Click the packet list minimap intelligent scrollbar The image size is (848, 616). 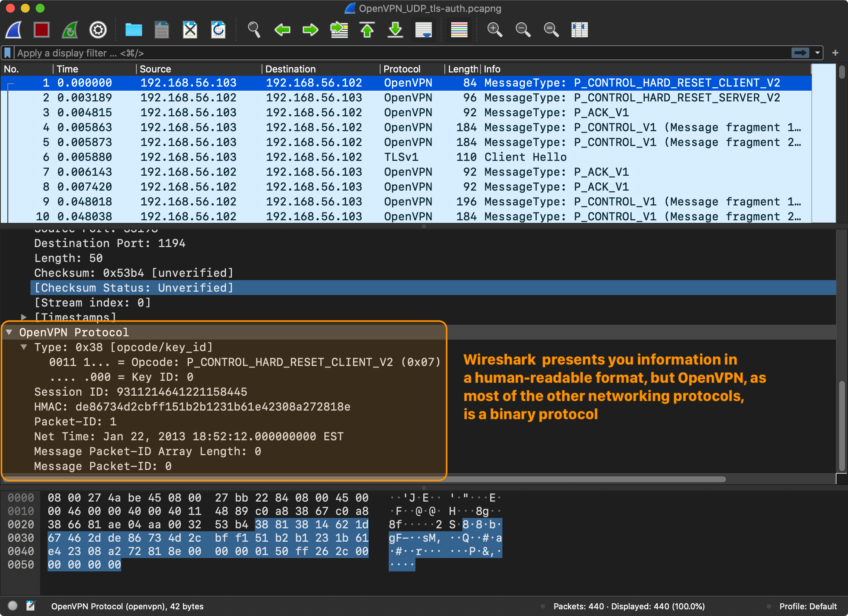pyautogui.click(x=823, y=144)
